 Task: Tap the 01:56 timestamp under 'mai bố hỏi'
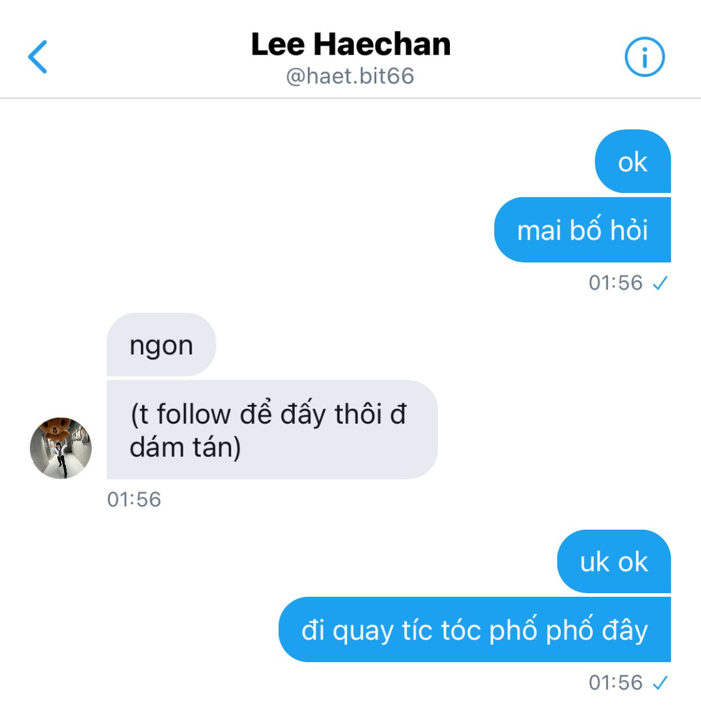click(615, 283)
